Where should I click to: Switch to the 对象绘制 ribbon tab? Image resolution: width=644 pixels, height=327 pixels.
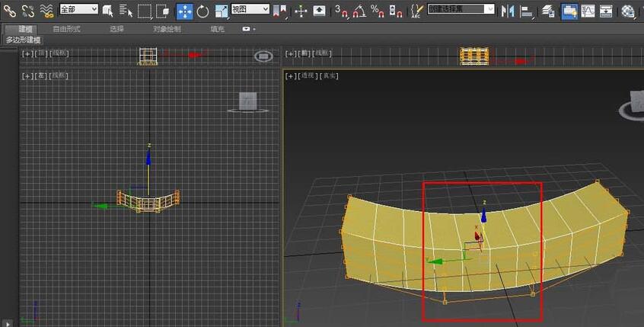tap(167, 29)
